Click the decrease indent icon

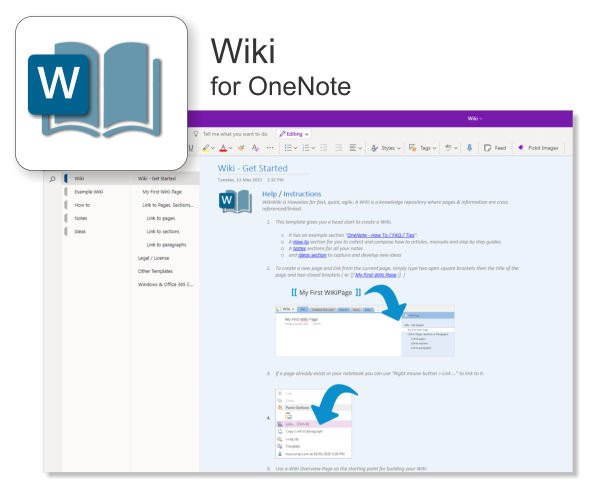[323, 148]
